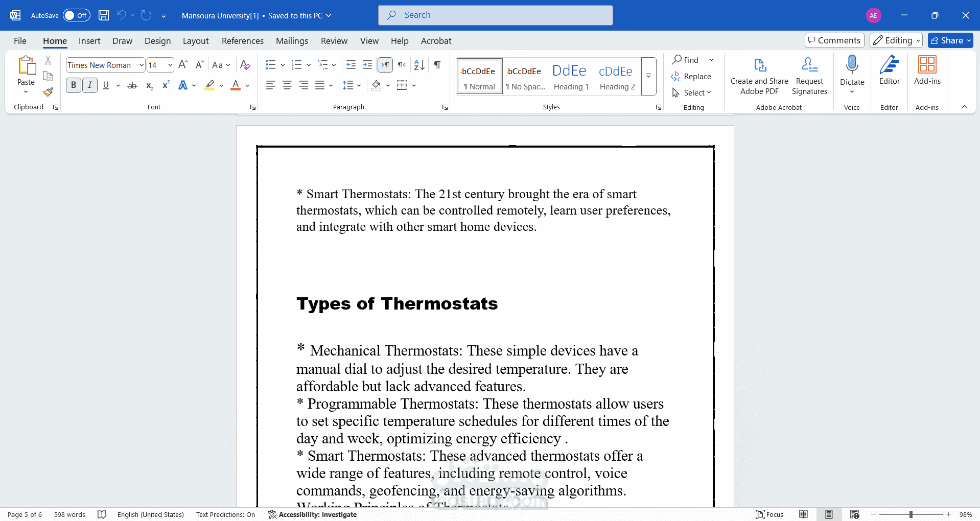Open the Comments pane
This screenshot has width=980, height=521.
click(x=834, y=40)
